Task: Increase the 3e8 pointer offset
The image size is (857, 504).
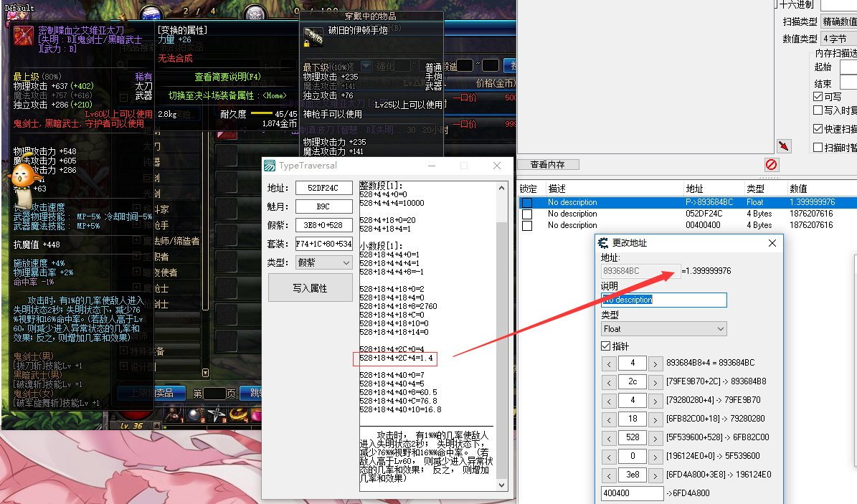Action: coord(655,475)
